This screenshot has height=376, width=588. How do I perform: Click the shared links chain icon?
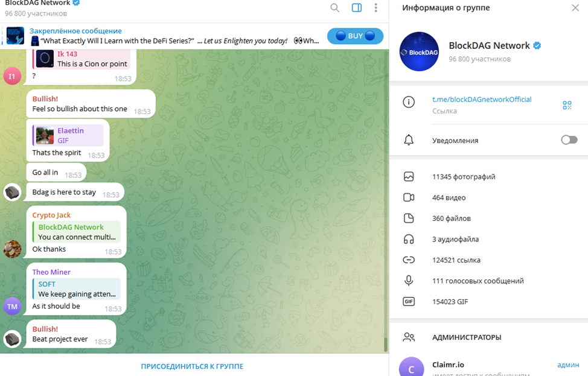pyautogui.click(x=409, y=260)
